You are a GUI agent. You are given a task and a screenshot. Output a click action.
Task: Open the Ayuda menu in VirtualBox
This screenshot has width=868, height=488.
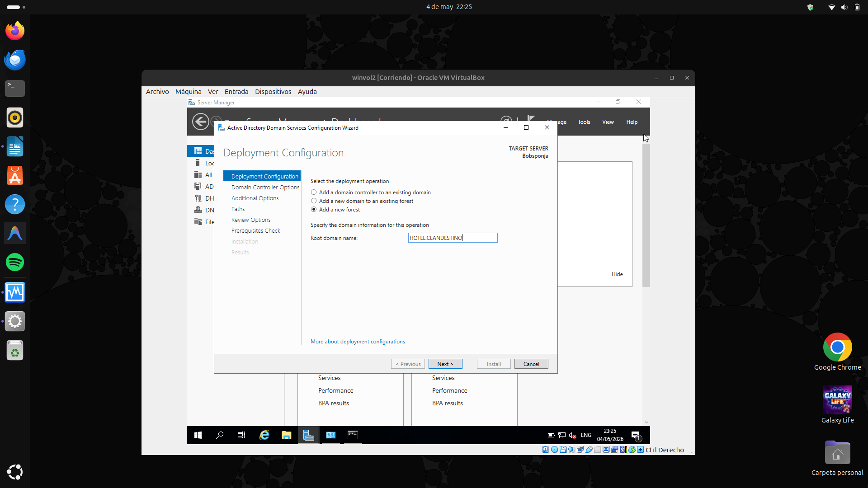coord(307,91)
